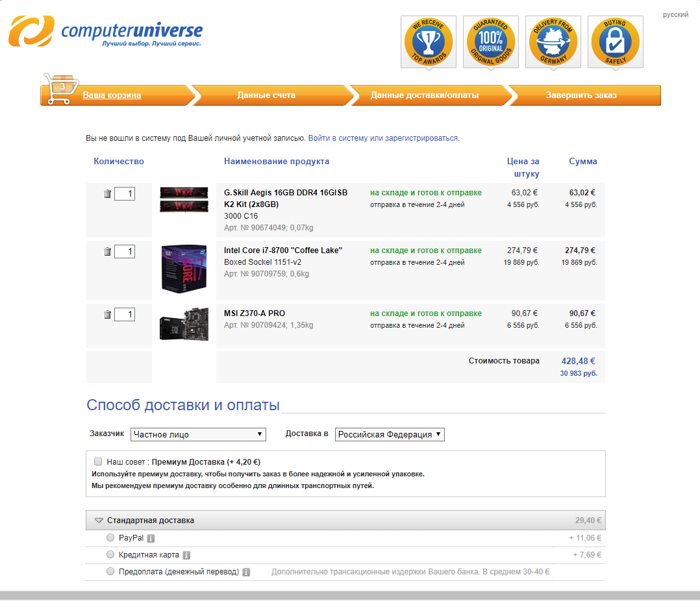700x601 pixels.
Task: Show PayPal payment info icon
Action: [151, 539]
